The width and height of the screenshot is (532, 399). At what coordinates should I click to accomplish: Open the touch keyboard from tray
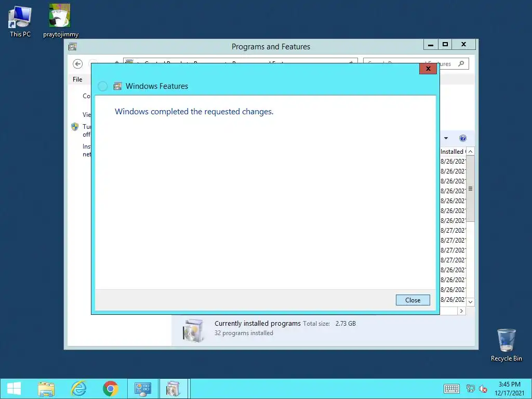451,389
